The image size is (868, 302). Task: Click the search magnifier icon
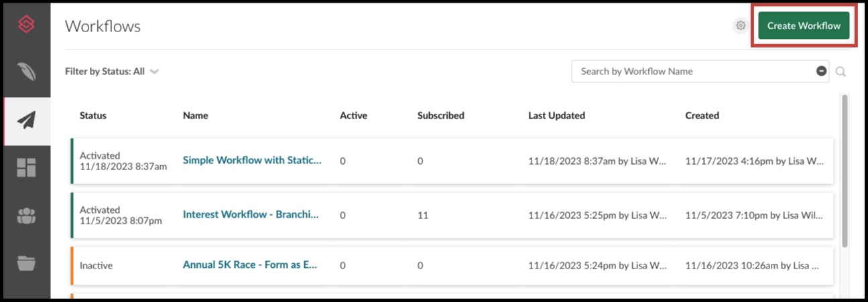841,72
